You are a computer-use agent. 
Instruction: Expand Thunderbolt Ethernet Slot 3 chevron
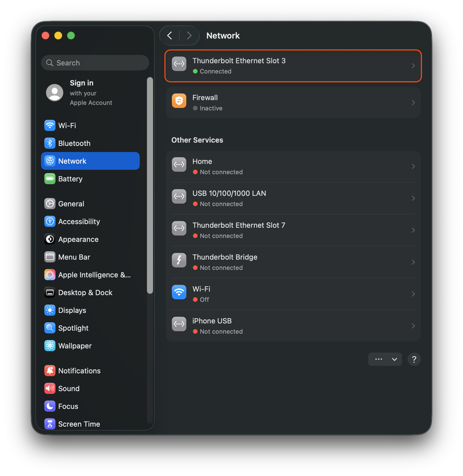[413, 66]
